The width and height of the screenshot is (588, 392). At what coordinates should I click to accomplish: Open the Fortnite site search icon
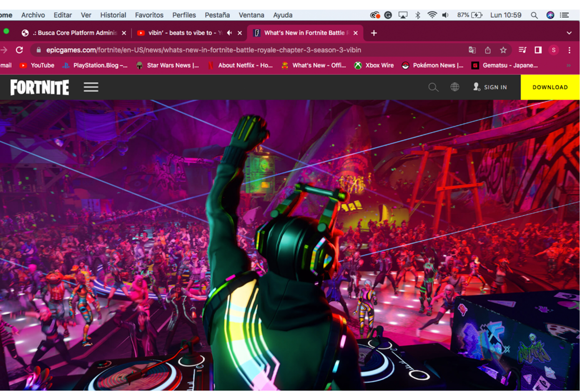pos(433,87)
